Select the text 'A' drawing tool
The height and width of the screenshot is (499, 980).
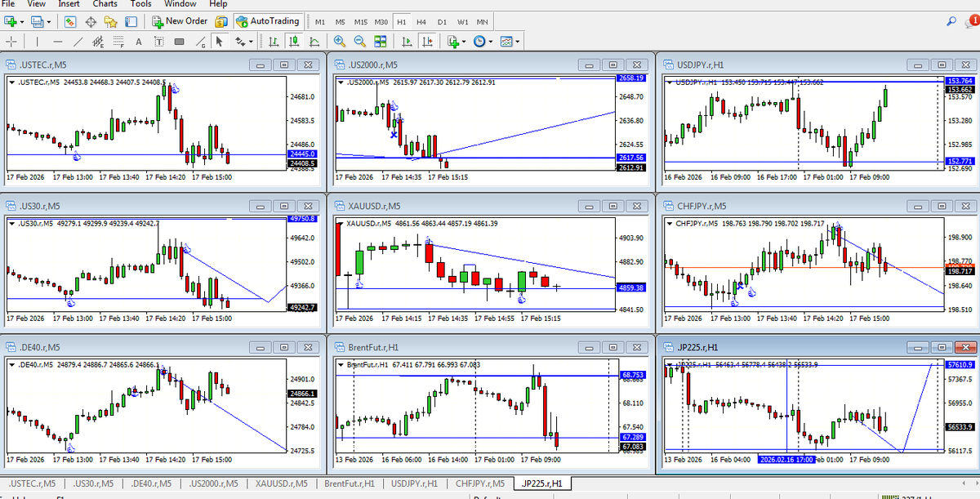click(x=138, y=42)
